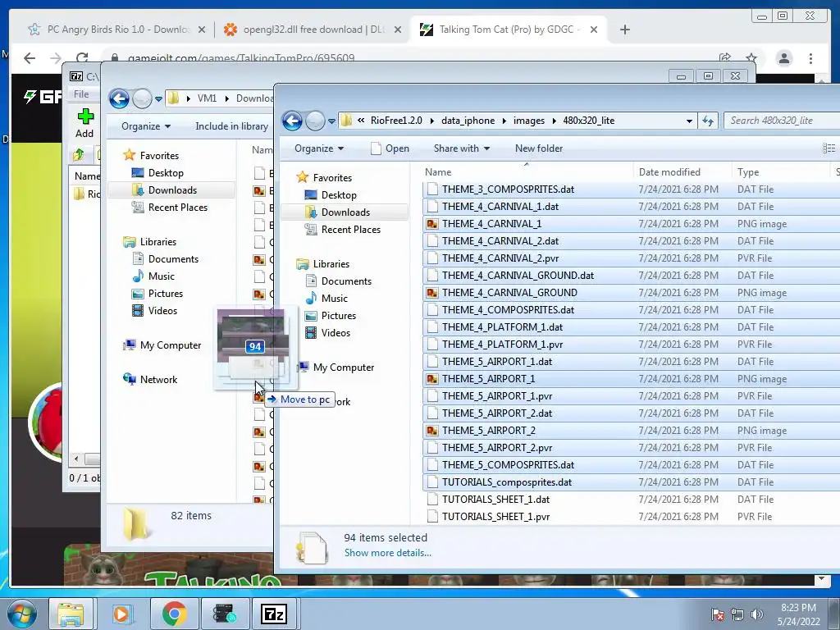The width and height of the screenshot is (840, 630).
Task: Open Videos in the front Explorer sidebar
Action: 336,333
